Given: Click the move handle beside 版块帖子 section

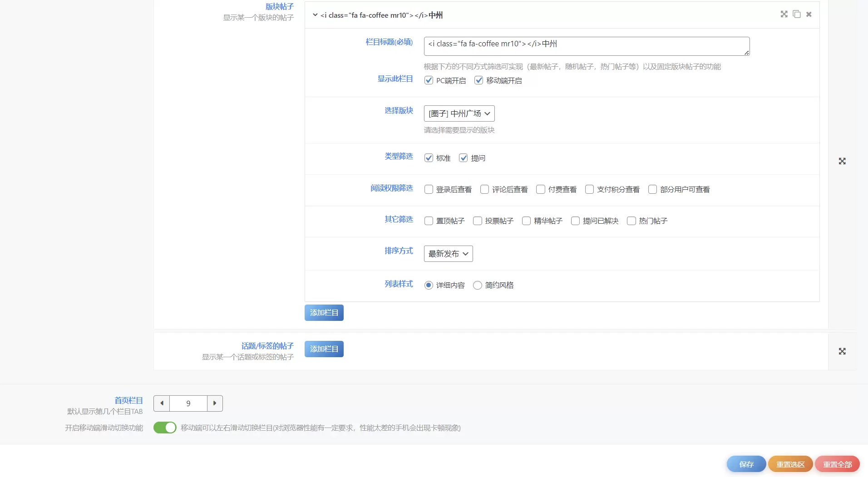Looking at the screenshot, I should click(842, 161).
